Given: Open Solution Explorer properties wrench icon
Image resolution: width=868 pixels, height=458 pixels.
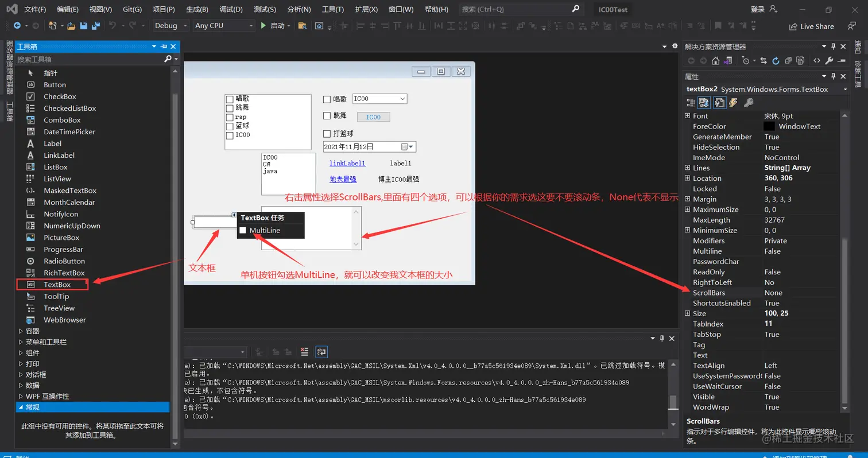Looking at the screenshot, I should click(x=829, y=60).
